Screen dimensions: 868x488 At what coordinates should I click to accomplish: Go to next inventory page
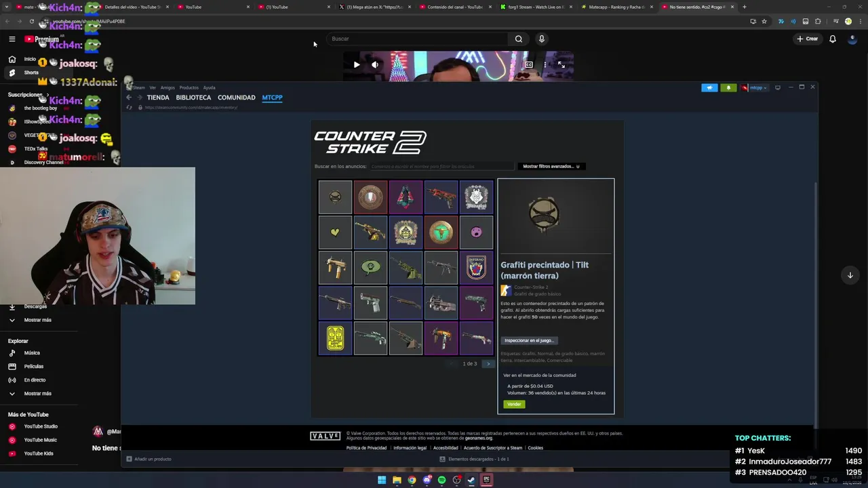pyautogui.click(x=488, y=364)
